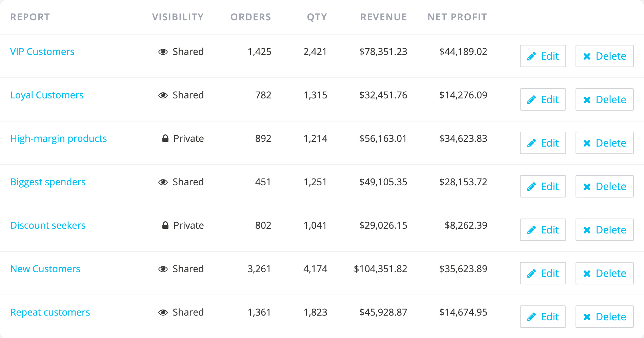Delete the New Customers report
The width and height of the screenshot is (644, 338).
[605, 273]
